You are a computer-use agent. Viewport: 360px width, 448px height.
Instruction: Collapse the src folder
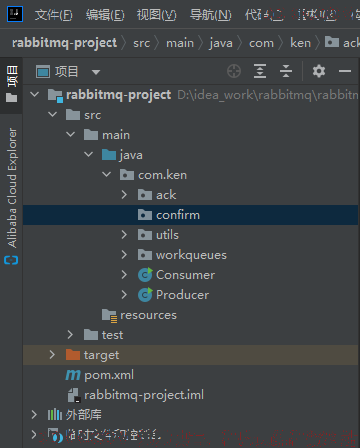point(52,115)
